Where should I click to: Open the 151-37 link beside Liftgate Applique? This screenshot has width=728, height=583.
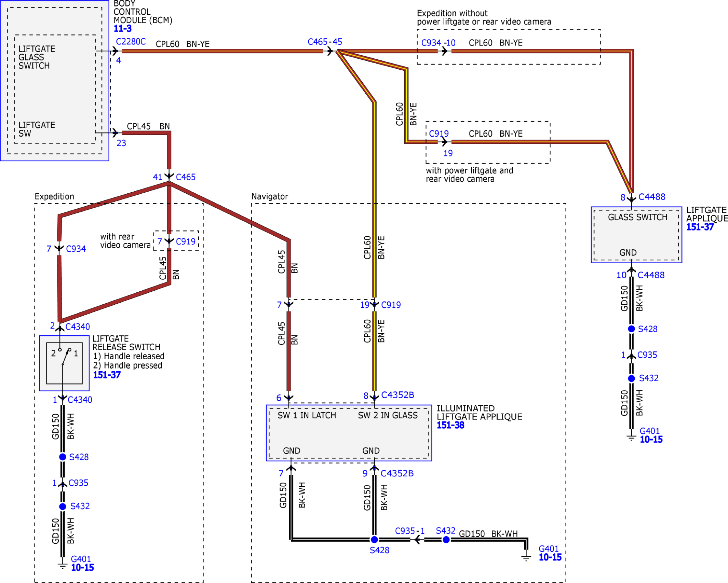pyautogui.click(x=700, y=227)
